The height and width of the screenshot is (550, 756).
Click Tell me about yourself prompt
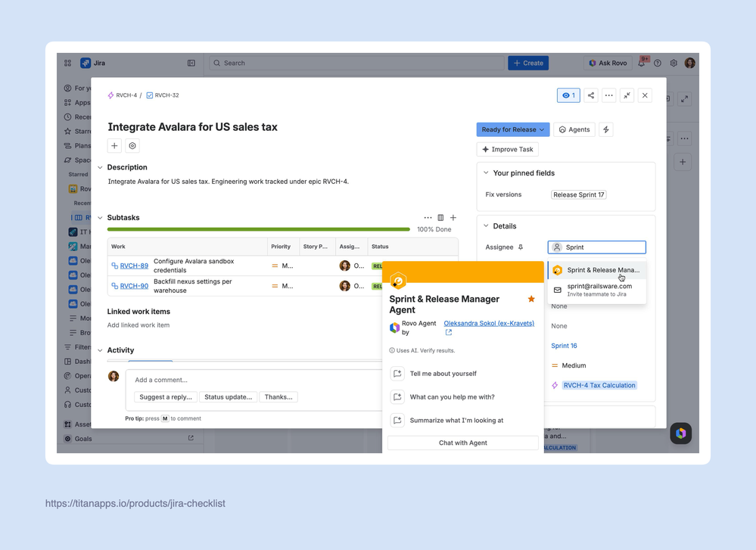[x=443, y=374]
